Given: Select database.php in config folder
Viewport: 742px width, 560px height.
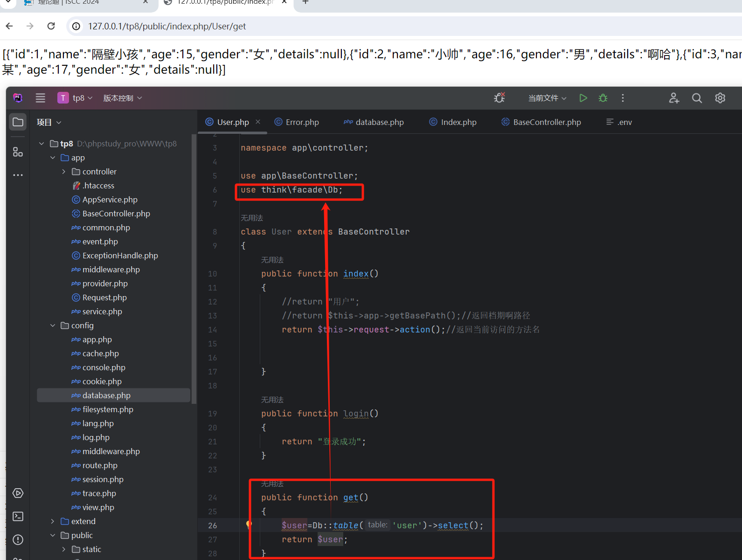Looking at the screenshot, I should pos(113,395).
